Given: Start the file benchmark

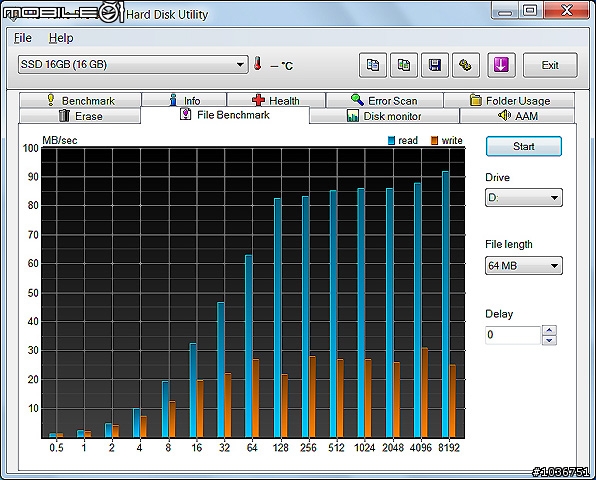Looking at the screenshot, I should (524, 146).
